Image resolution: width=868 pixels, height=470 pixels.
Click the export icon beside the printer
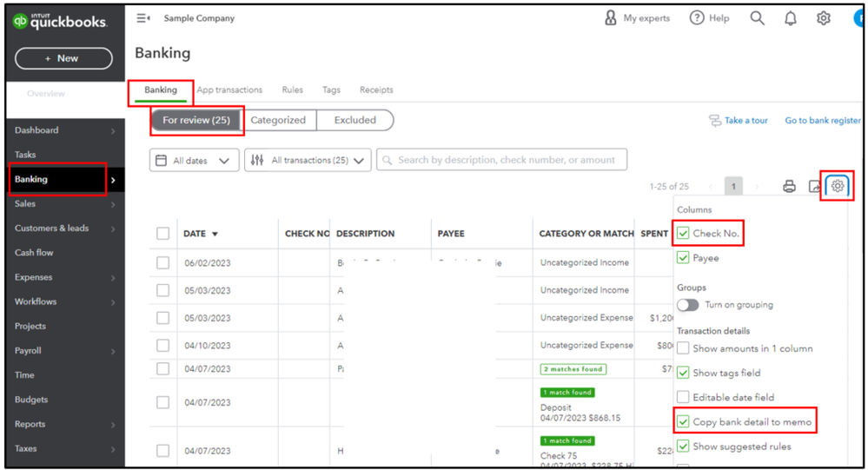[814, 186]
